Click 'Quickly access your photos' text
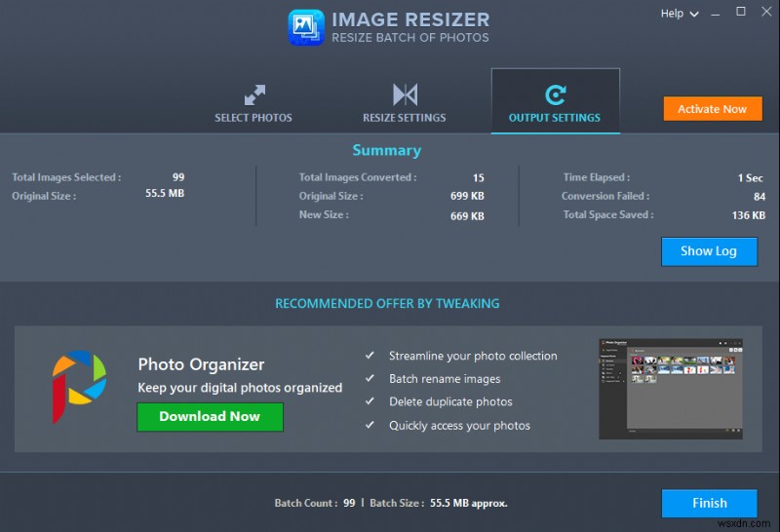 [459, 426]
